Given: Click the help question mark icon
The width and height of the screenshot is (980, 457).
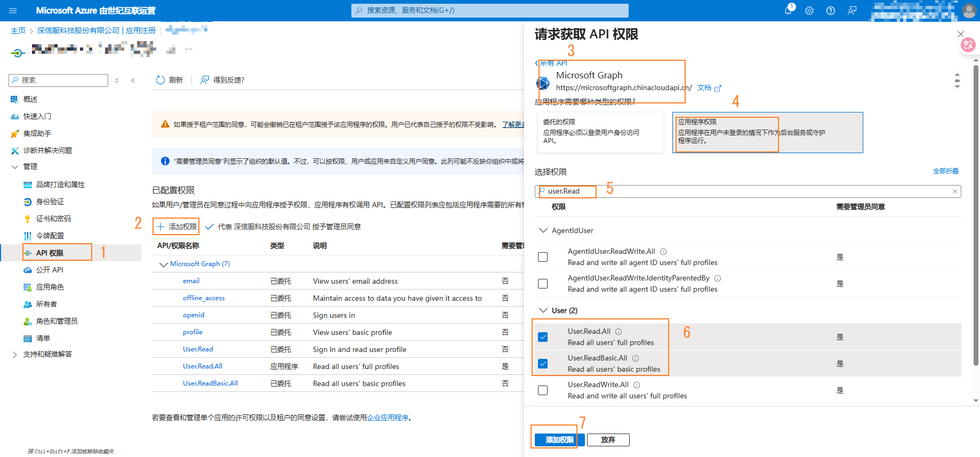Looking at the screenshot, I should tap(831, 11).
